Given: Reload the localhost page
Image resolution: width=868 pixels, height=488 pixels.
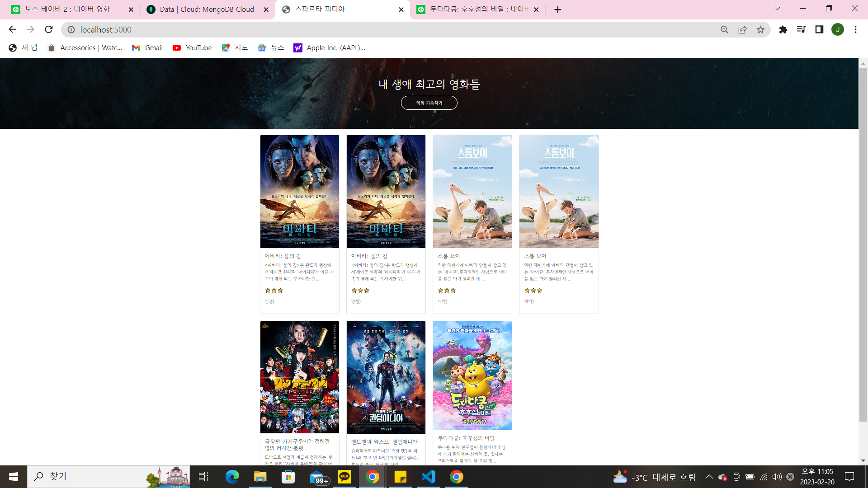Looking at the screenshot, I should click(49, 29).
